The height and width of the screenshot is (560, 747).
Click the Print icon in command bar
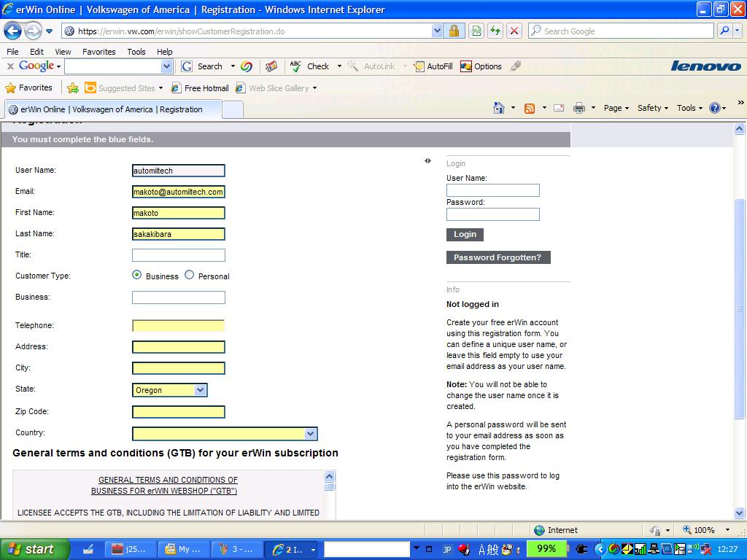click(x=578, y=108)
